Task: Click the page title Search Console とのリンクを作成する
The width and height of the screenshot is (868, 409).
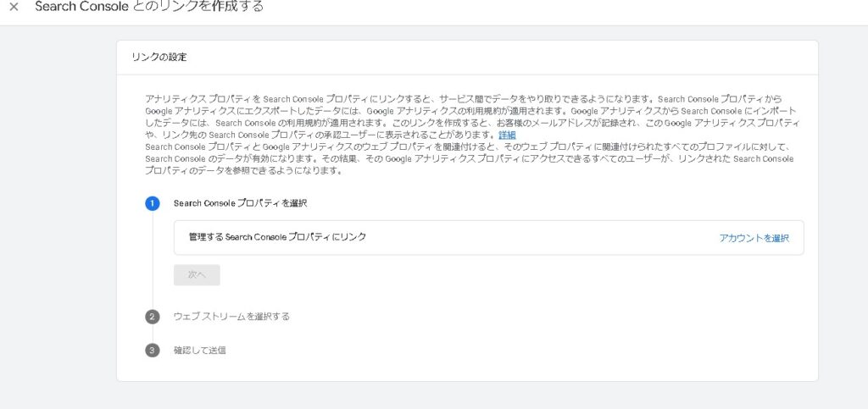Action: tap(149, 7)
